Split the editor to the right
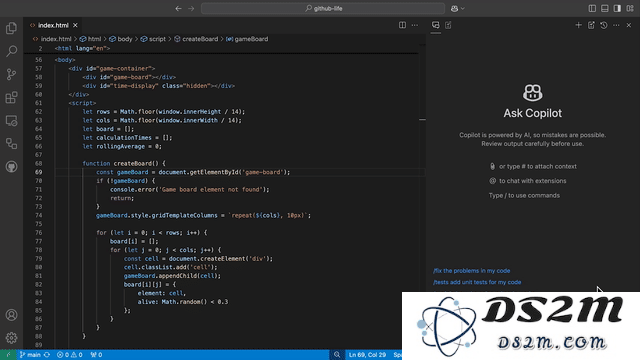The width and height of the screenshot is (640, 360). pos(402,25)
